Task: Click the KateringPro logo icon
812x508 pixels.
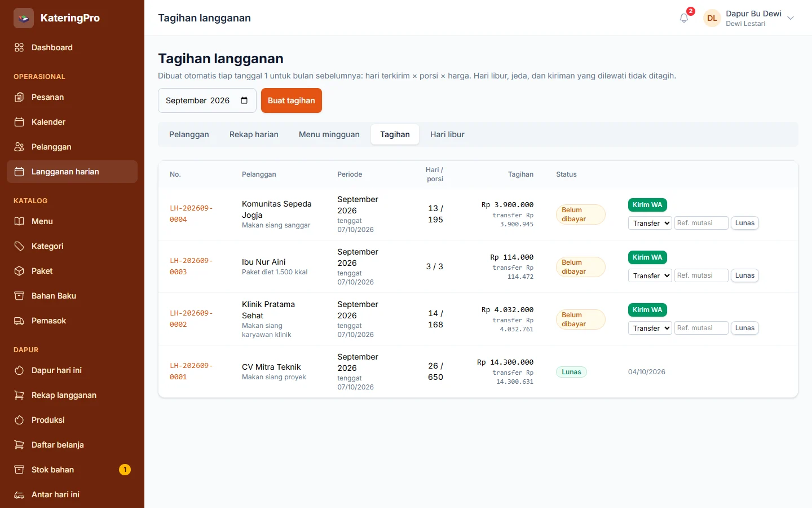Action: (x=24, y=18)
